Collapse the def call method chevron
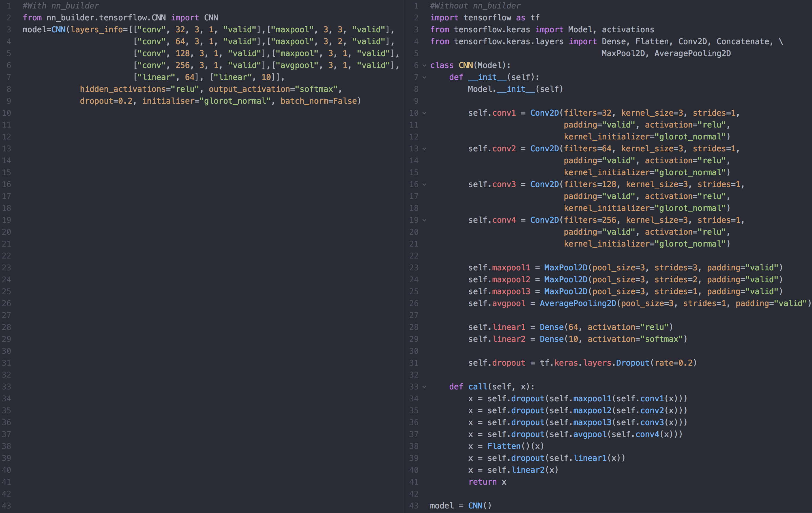The height and width of the screenshot is (513, 812). (x=424, y=387)
